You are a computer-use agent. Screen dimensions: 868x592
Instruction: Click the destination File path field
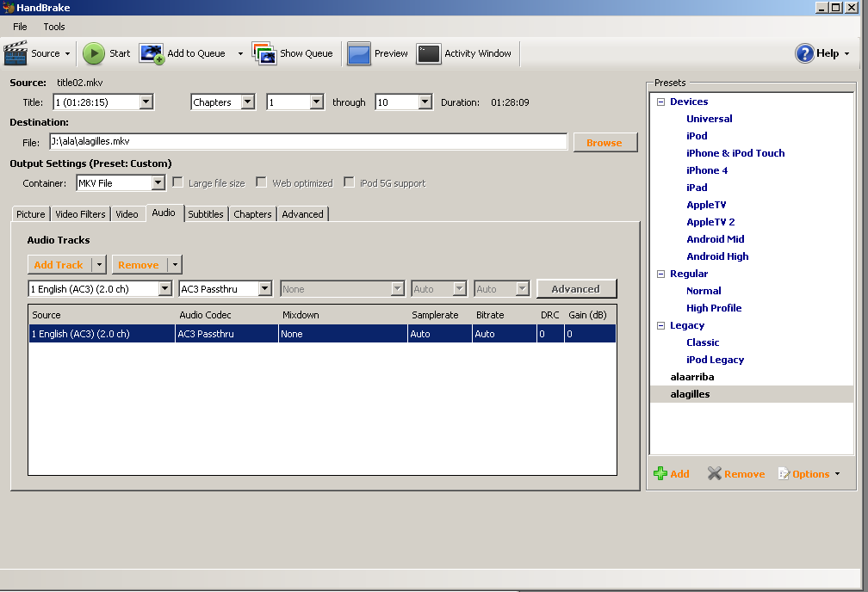[308, 142]
